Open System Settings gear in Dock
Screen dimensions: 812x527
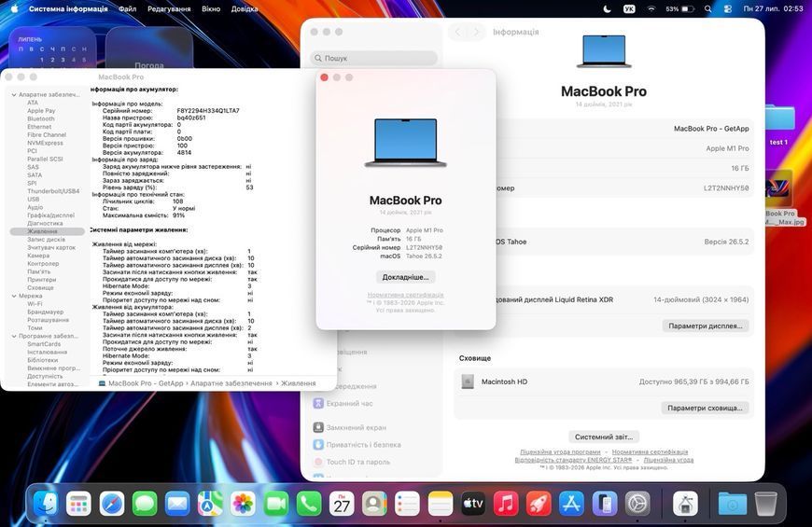pos(637,503)
